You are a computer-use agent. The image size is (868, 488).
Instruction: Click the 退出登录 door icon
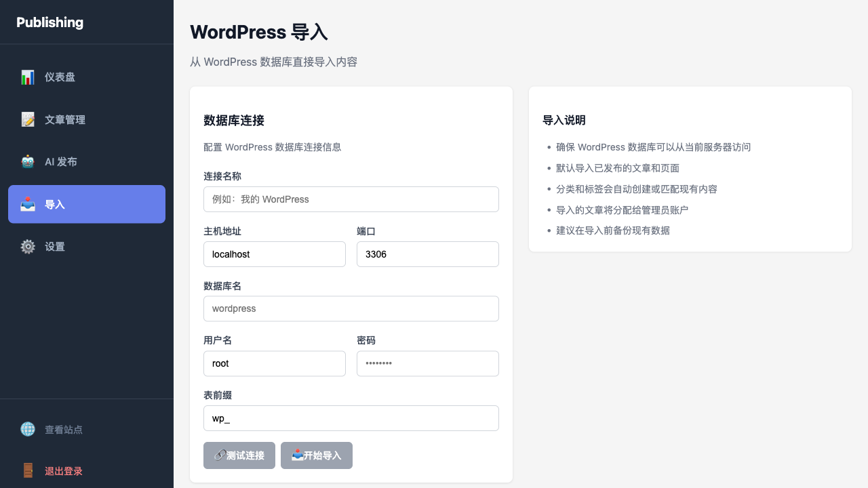[x=28, y=470]
